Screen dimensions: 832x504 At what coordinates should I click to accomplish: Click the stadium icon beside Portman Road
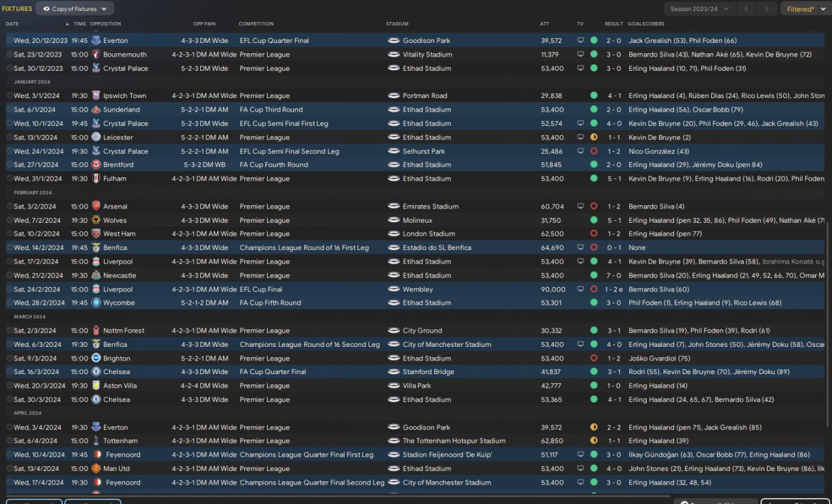393,95
